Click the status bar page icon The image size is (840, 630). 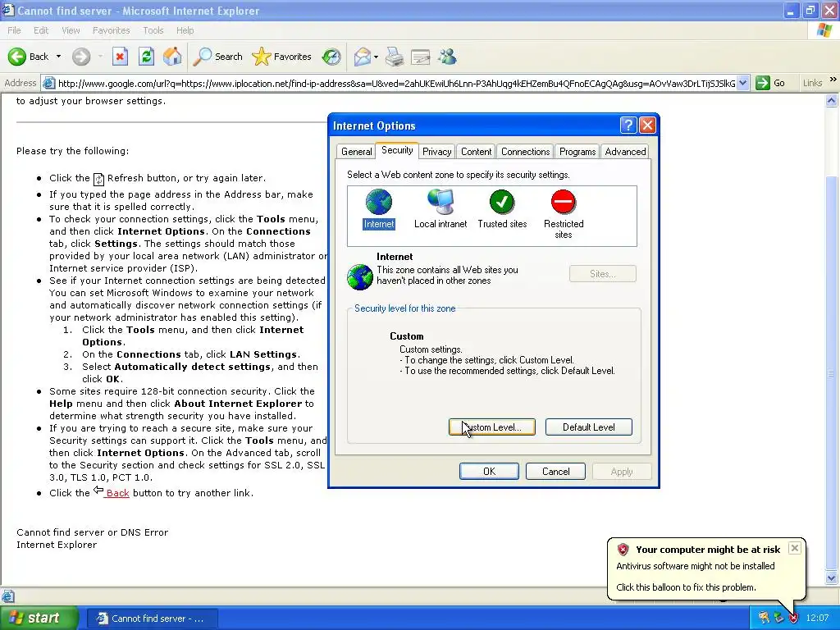7,596
